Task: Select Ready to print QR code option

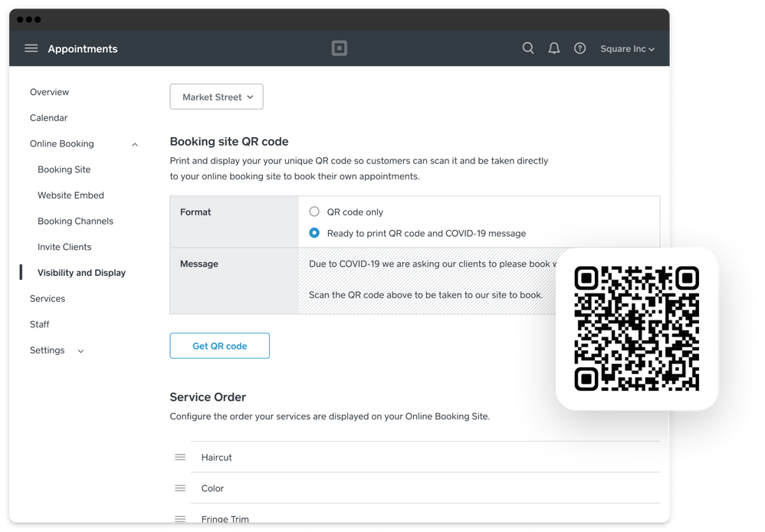Action: tap(314, 233)
